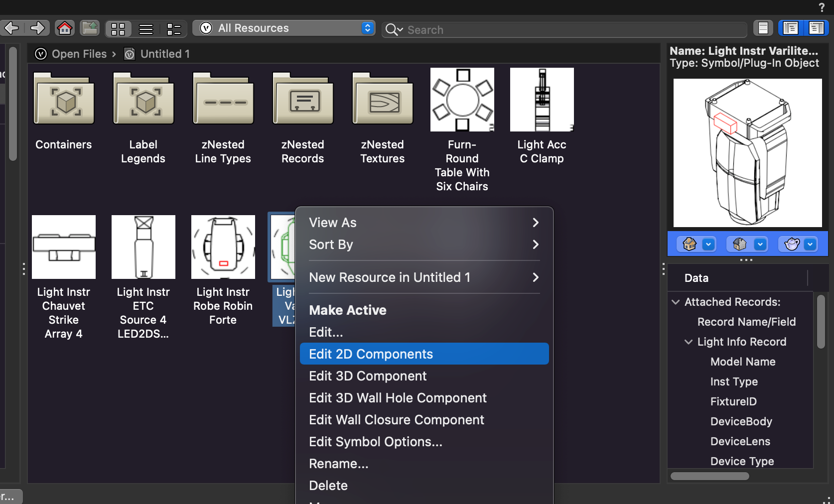Choose Edit Symbol Options...
The image size is (834, 504).
(x=424, y=442)
